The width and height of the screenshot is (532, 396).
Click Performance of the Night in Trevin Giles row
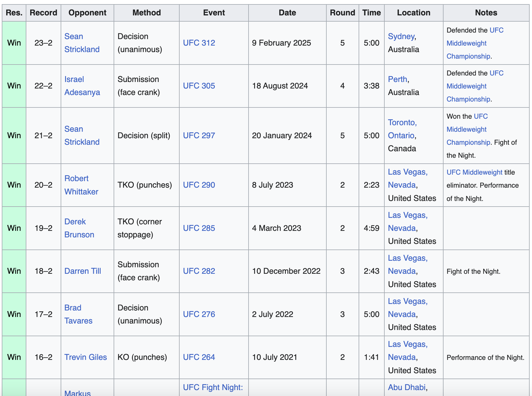pos(486,358)
